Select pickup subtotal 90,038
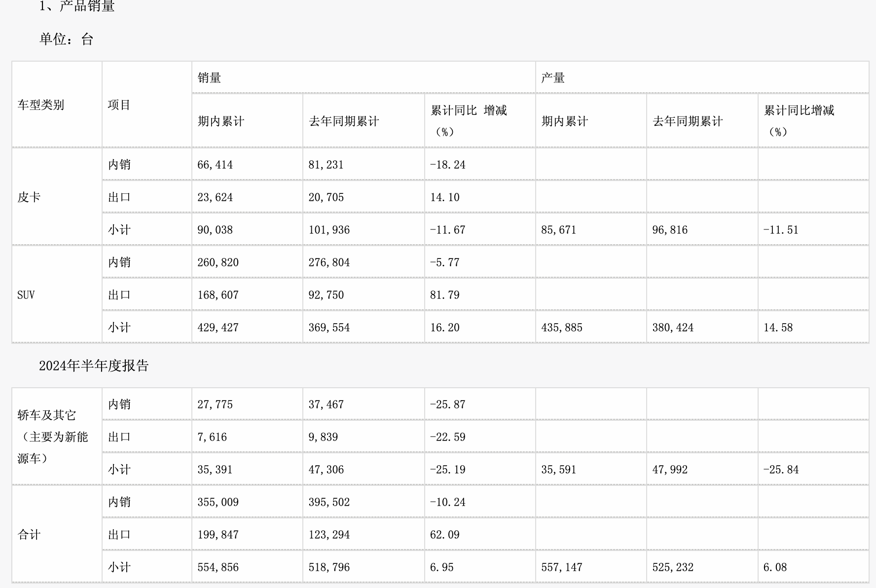The height and width of the screenshot is (588, 876). pyautogui.click(x=215, y=230)
